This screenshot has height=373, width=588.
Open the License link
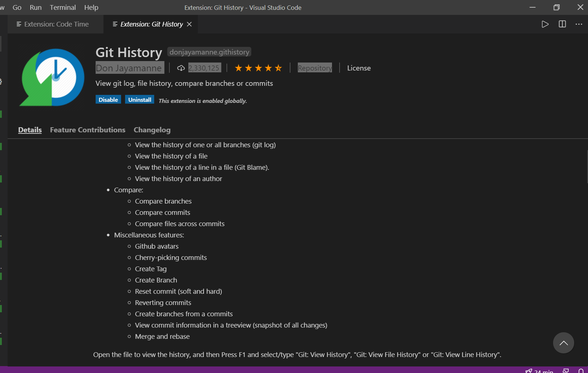[359, 68]
